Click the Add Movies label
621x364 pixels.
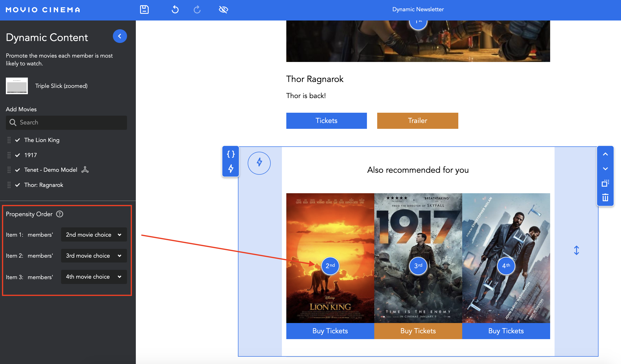pyautogui.click(x=21, y=109)
